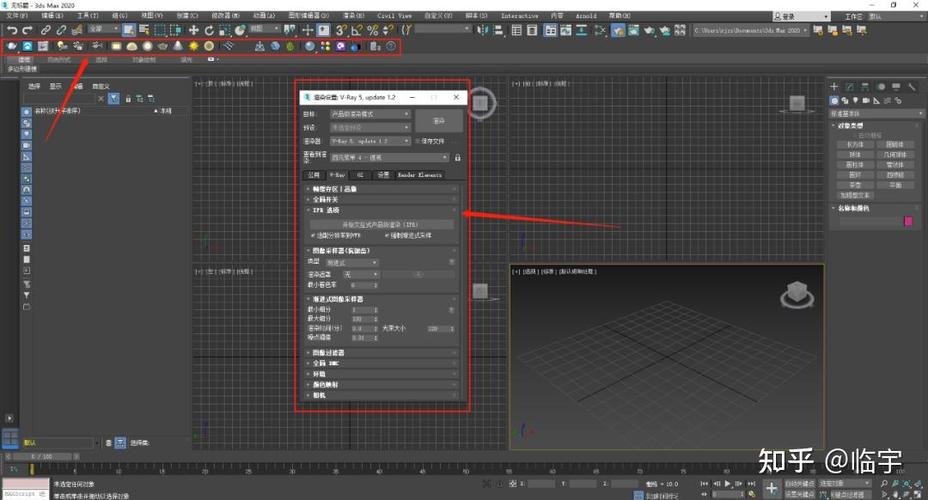
Task: Expand the Camera rollout
Action: pyautogui.click(x=382, y=395)
